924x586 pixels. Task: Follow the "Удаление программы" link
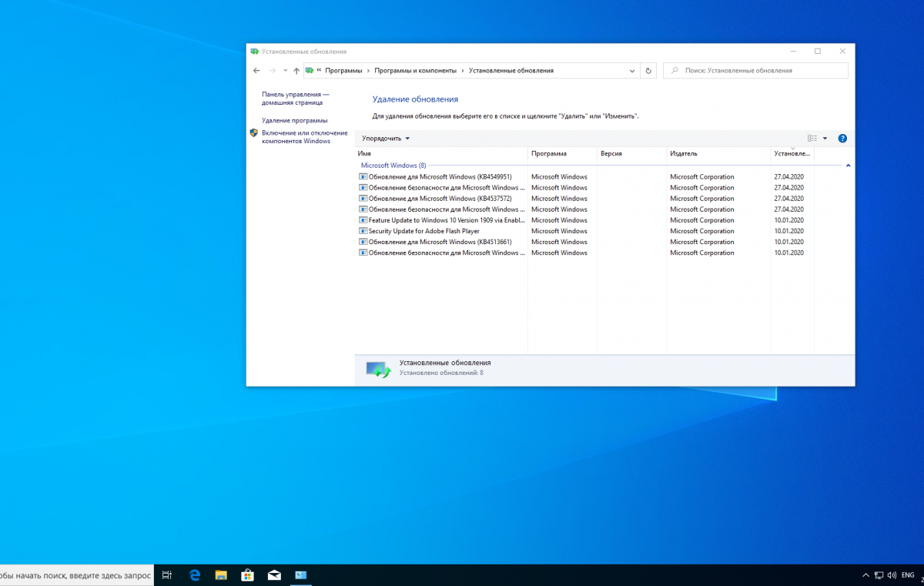(295, 121)
